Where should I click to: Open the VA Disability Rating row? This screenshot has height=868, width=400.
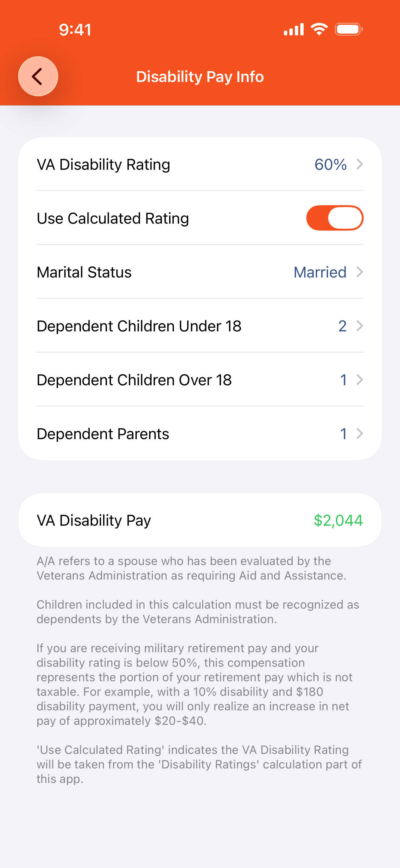(x=200, y=164)
